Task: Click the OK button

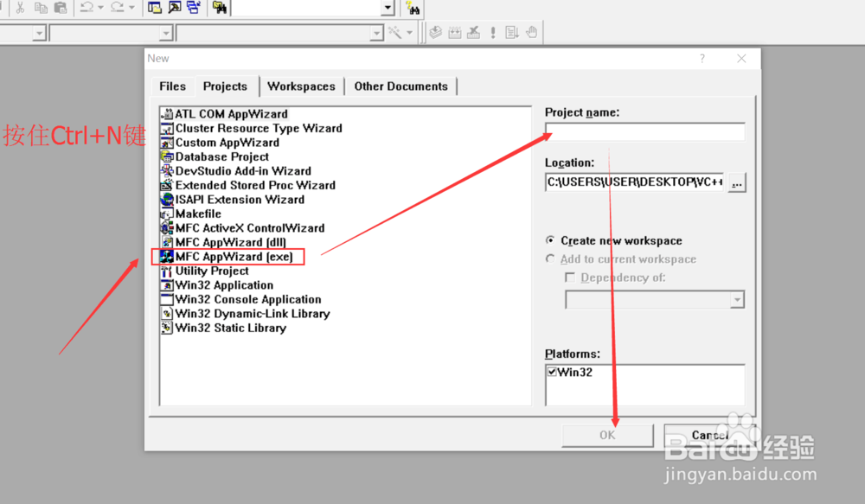Action: click(607, 435)
